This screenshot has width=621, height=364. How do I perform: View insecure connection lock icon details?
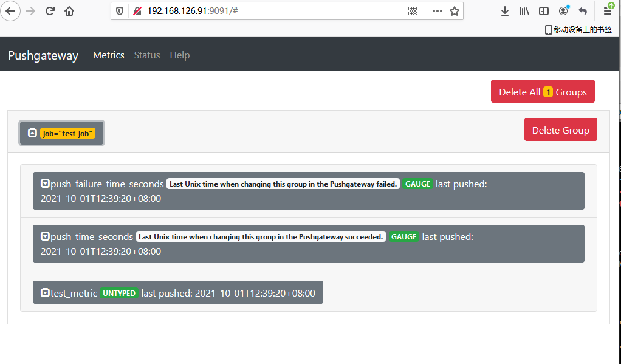pos(137,11)
